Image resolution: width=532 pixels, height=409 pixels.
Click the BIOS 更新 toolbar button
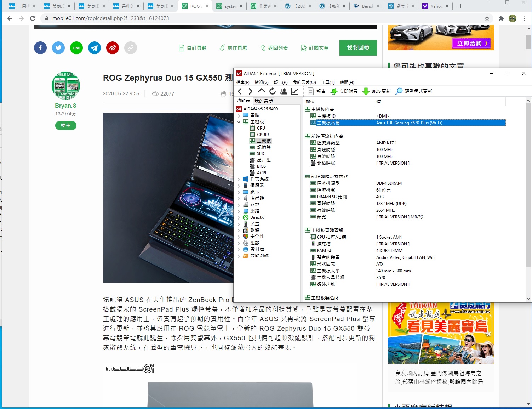377,91
